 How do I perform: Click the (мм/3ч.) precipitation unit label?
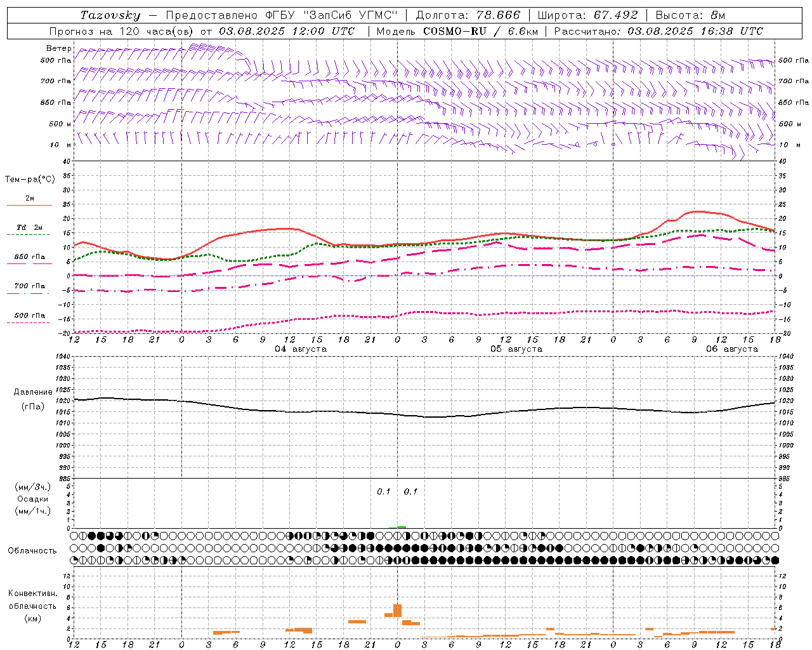(33, 487)
